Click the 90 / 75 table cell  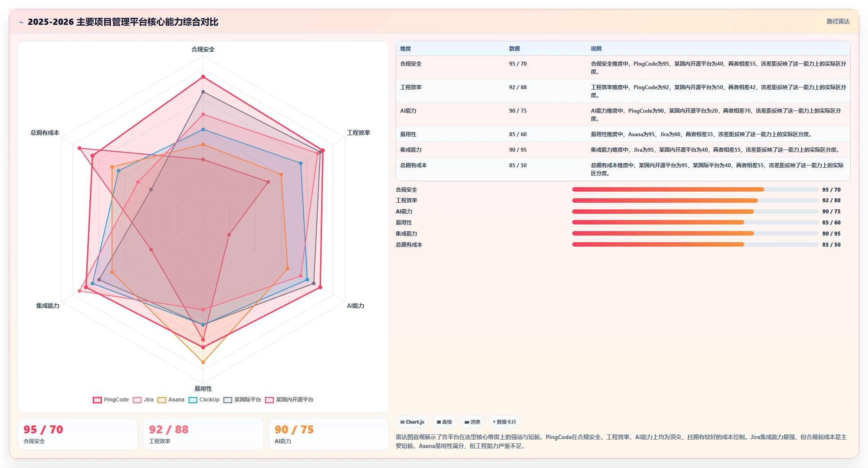518,111
